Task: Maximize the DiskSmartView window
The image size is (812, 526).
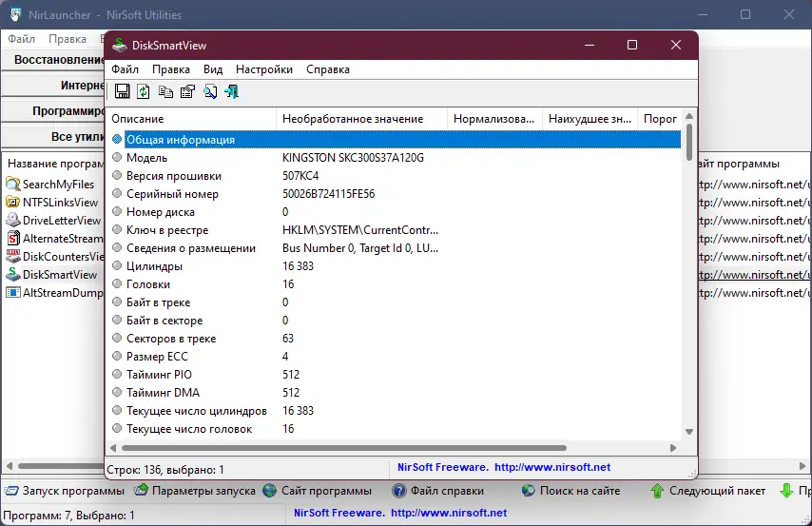Action: tap(631, 45)
